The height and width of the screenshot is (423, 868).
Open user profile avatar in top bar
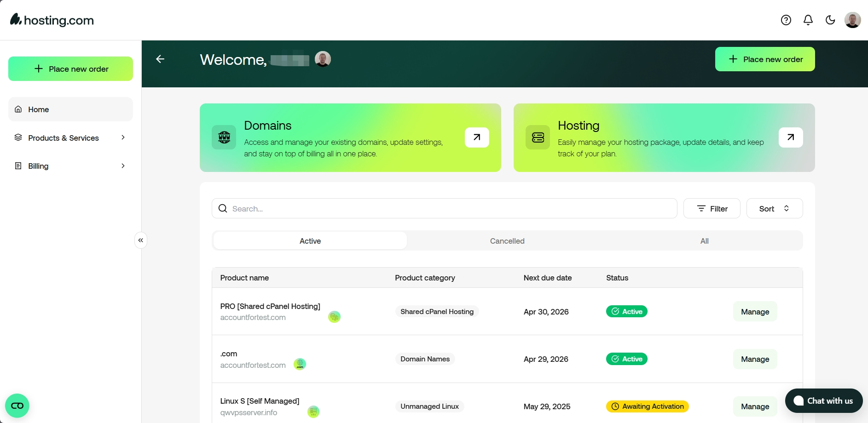(853, 20)
